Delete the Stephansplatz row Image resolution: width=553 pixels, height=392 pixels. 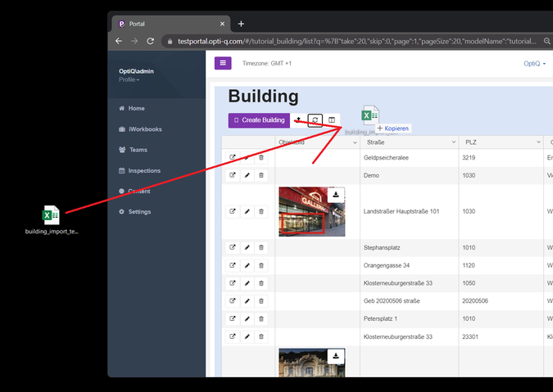click(x=261, y=246)
